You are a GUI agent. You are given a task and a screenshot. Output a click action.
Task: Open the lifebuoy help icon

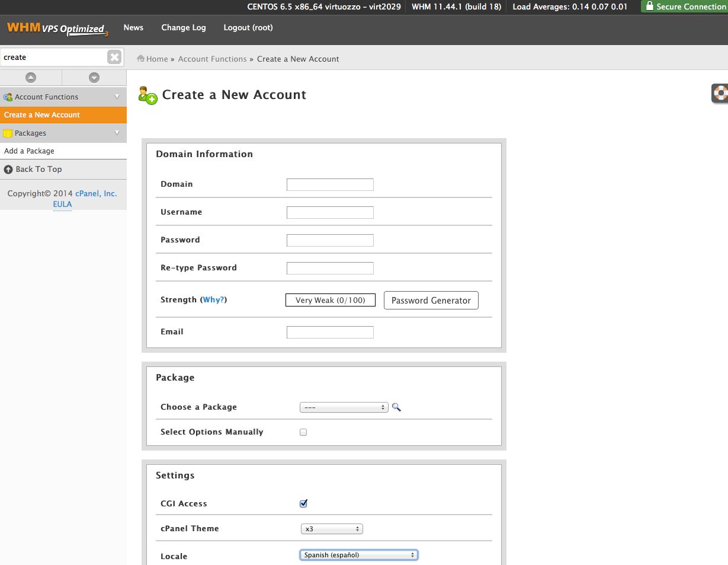click(720, 93)
